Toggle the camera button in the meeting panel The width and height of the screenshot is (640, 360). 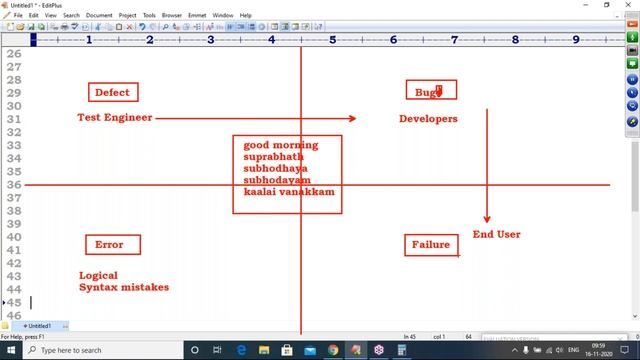click(x=632, y=51)
